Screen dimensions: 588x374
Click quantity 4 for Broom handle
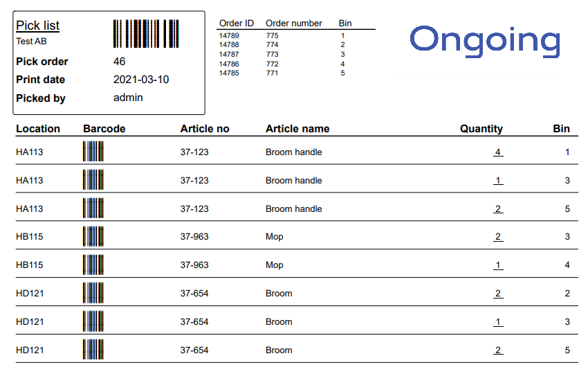pyautogui.click(x=498, y=152)
